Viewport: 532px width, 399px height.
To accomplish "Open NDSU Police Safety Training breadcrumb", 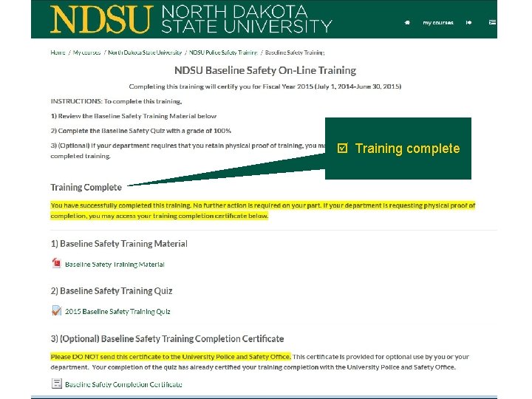I will click(223, 52).
